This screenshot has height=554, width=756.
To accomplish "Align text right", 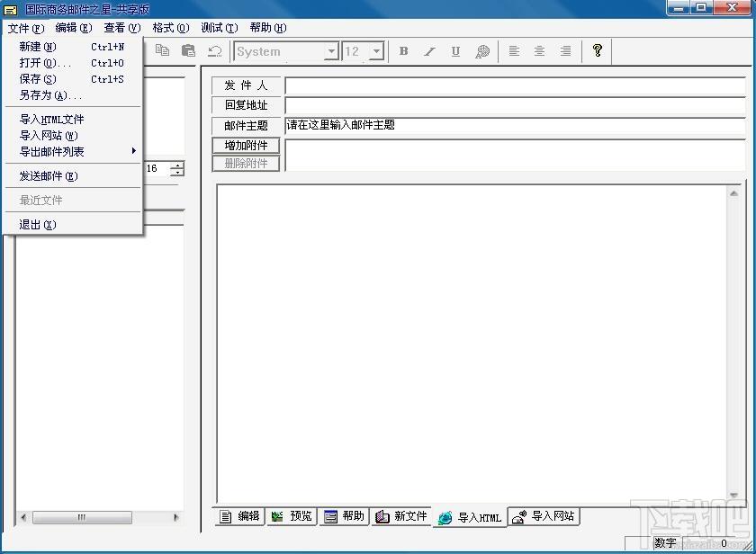I will 565,51.
